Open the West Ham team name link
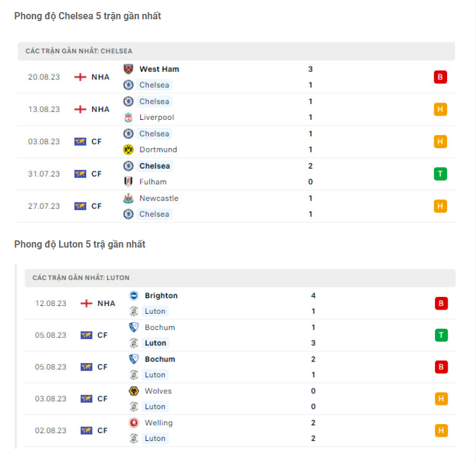476x462 pixels. [159, 69]
